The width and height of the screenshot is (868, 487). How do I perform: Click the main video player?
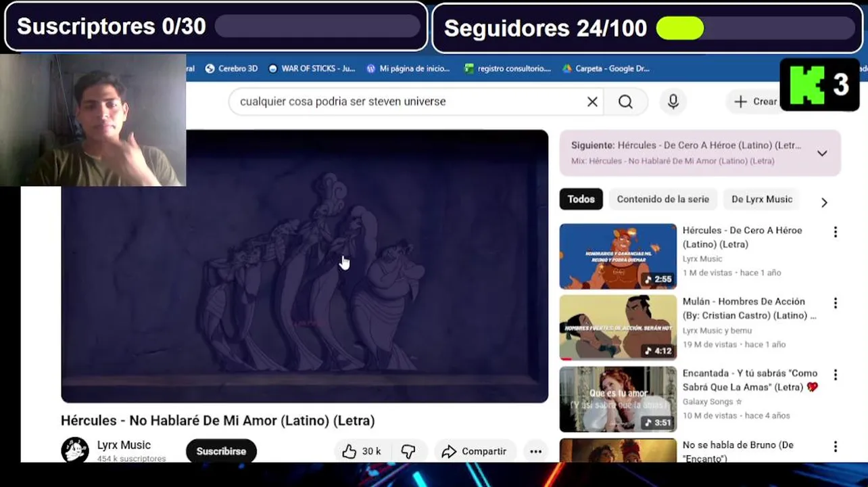click(304, 266)
